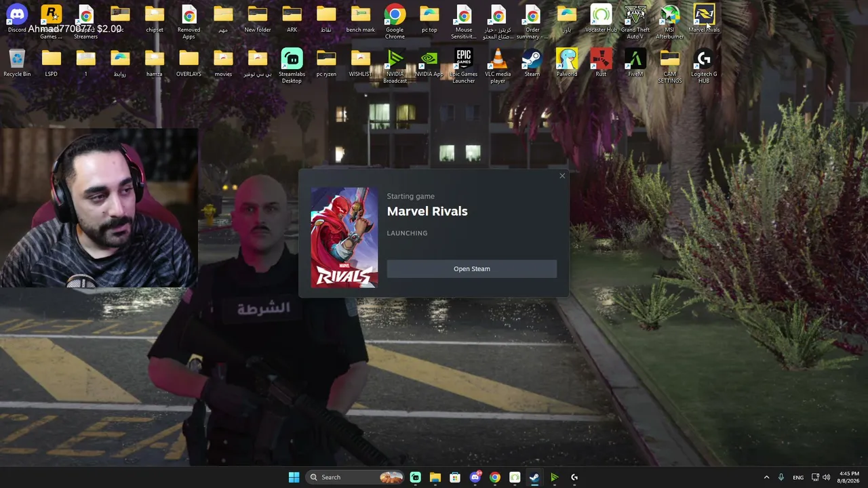
Task: Open the Logitech G HUB shortcut
Action: [x=704, y=66]
